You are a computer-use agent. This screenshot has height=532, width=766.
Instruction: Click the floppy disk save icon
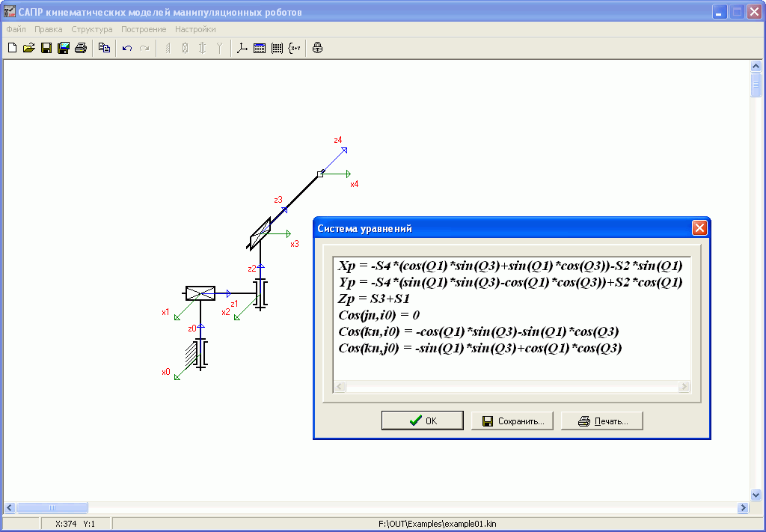(x=46, y=48)
